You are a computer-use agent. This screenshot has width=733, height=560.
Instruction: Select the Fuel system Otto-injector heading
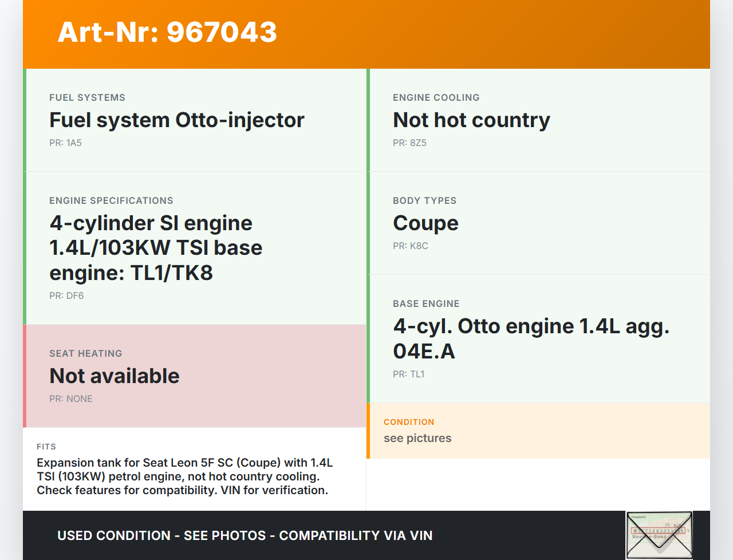coord(176,120)
